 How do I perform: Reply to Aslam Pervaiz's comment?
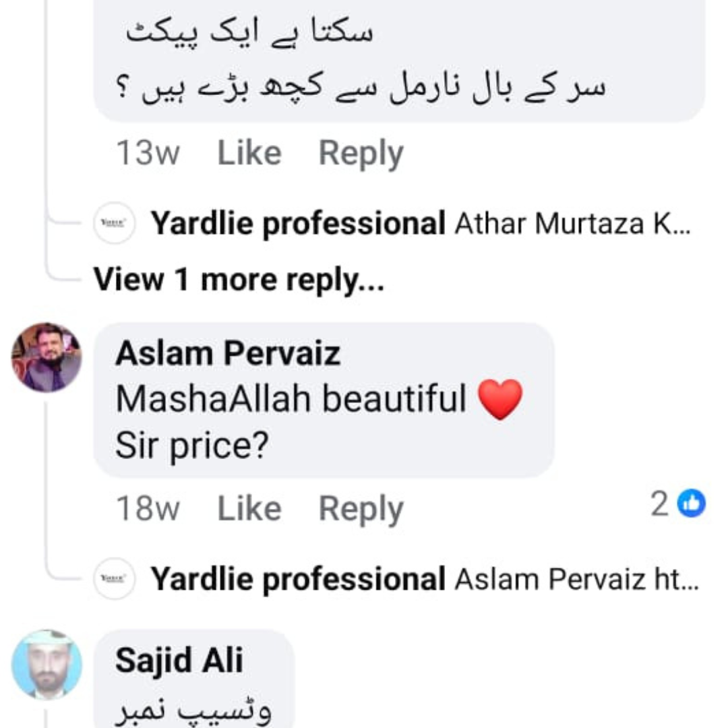(361, 509)
